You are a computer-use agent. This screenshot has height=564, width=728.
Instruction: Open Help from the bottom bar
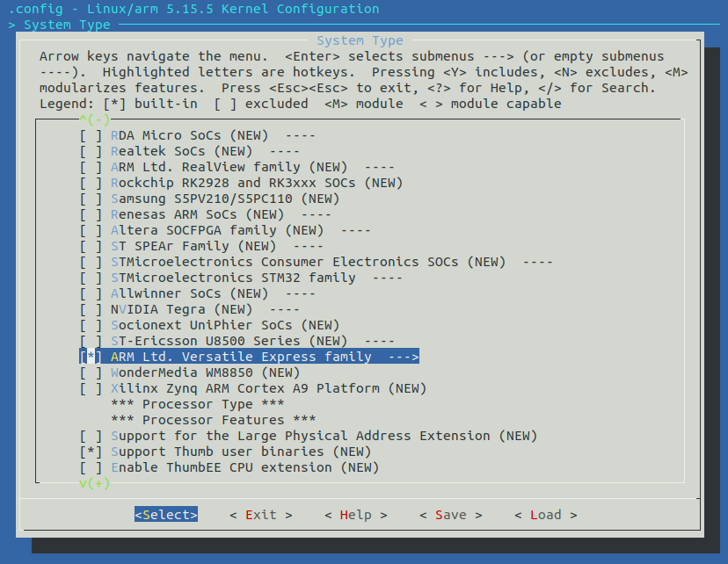[356, 515]
